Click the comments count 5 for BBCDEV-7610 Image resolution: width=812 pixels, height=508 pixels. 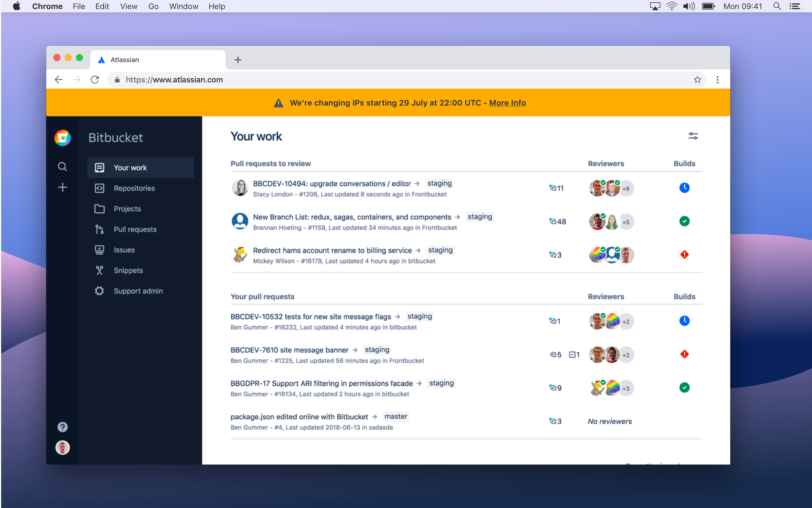point(556,355)
